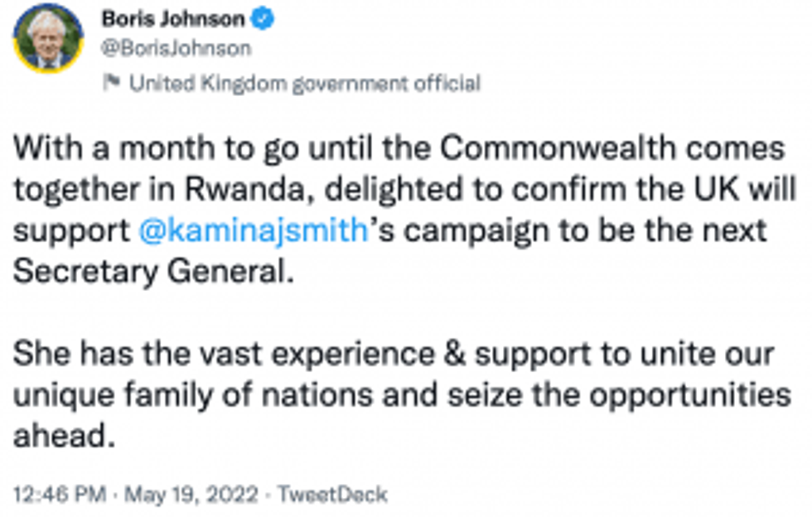Screen dimensions: 812x517
Task: Open the @kaminajsmith mention link
Action: 254,230
